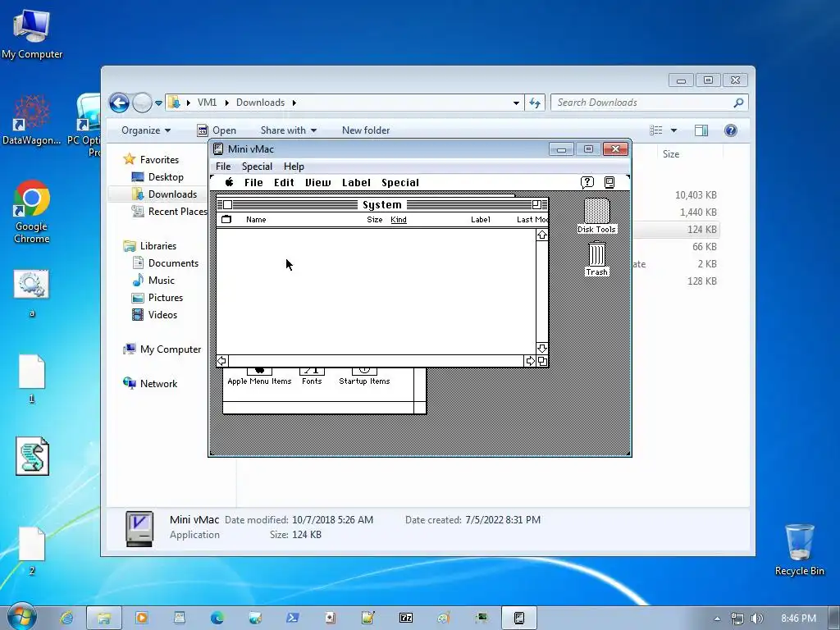The height and width of the screenshot is (630, 840).
Task: Open the Mini vMac Help menu
Action: pos(294,166)
